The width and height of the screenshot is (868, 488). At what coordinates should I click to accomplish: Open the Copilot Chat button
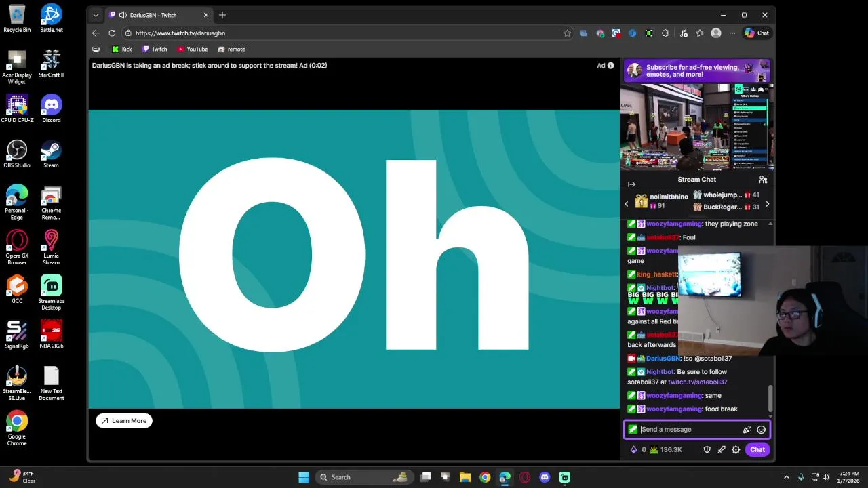pos(757,33)
